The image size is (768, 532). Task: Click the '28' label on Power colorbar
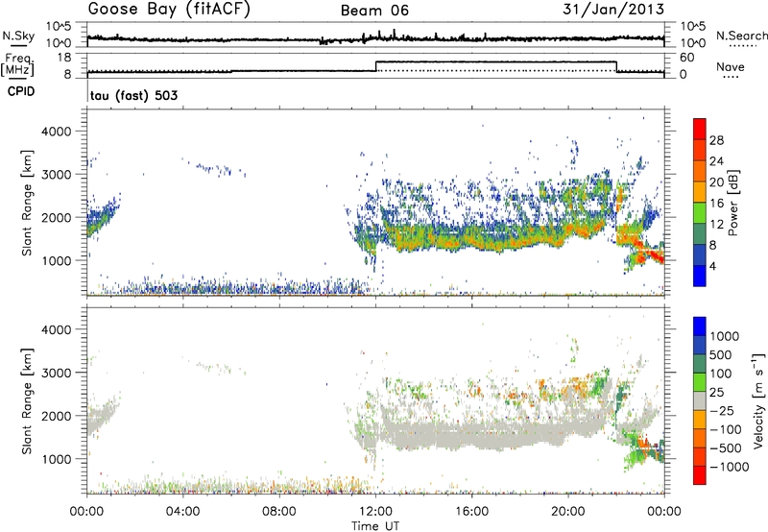(x=716, y=140)
